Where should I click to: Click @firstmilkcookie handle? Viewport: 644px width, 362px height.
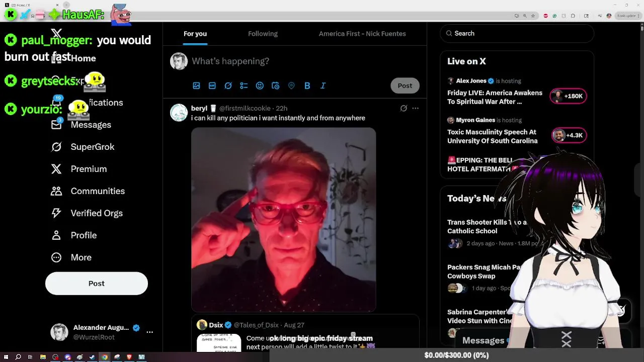tap(245, 108)
